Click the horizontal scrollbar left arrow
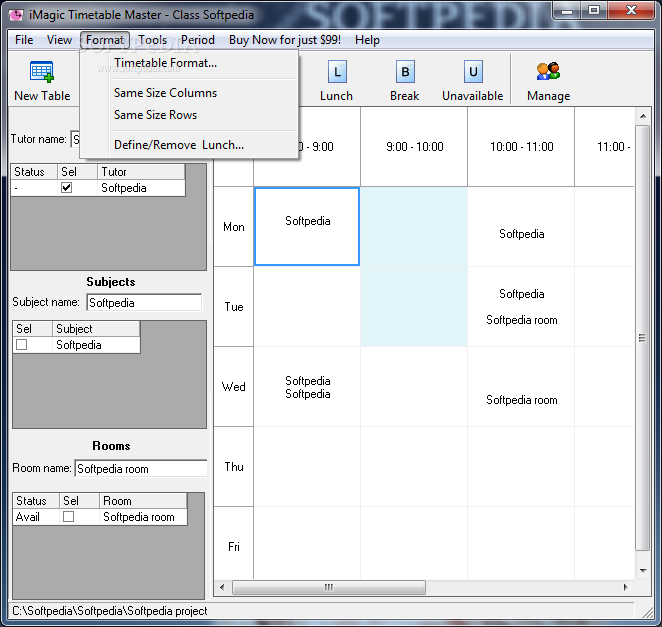The image size is (662, 627). [x=222, y=587]
